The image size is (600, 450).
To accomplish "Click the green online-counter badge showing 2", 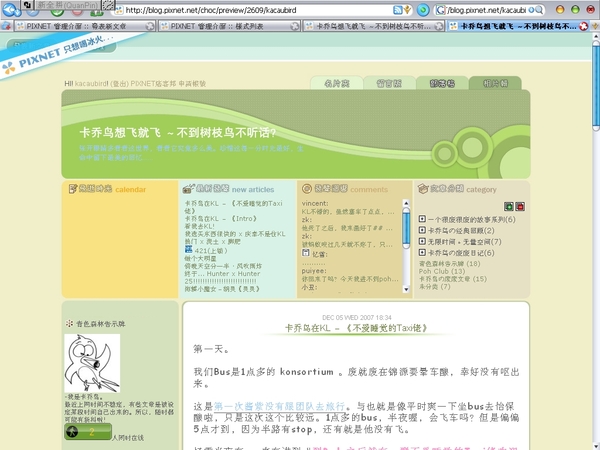I will pyautogui.click(x=88, y=432).
